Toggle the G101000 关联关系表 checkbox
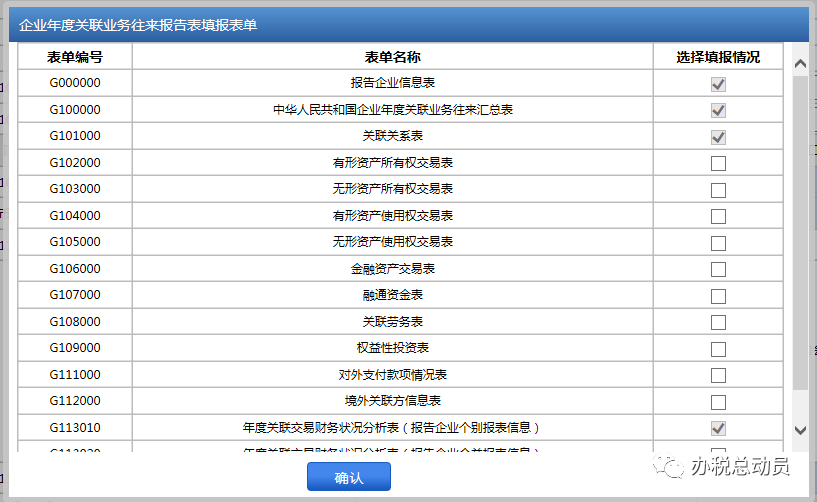Viewport: 817px width, 502px height. pos(718,137)
